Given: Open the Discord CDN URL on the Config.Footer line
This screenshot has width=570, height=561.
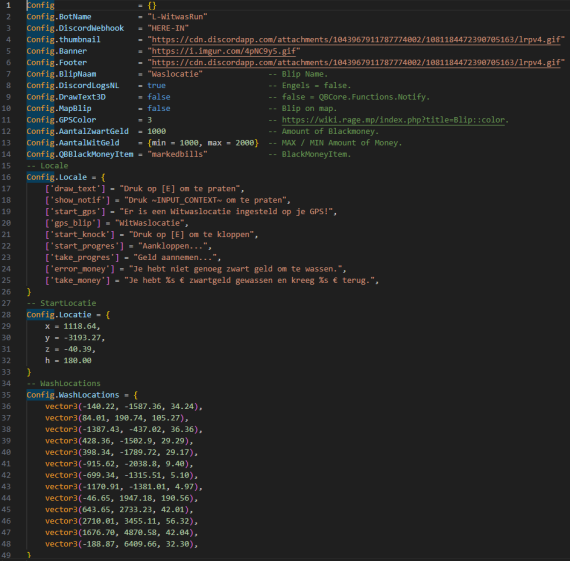Looking at the screenshot, I should click(356, 63).
